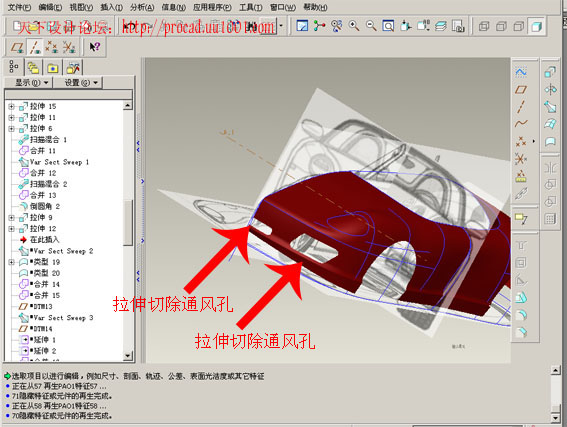Click the Zoom In magnifier icon
This screenshot has width=567, height=427.
354,26
